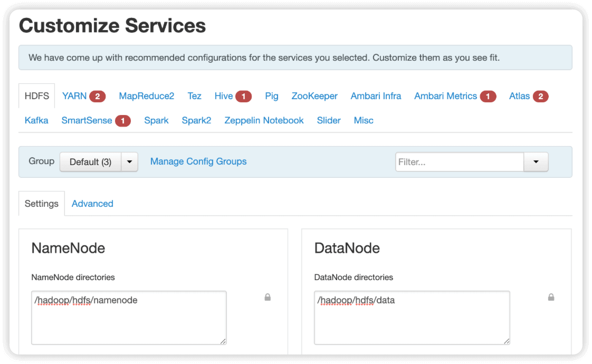
Task: Click the DataNode textarea resize handle
Action: pos(507,341)
